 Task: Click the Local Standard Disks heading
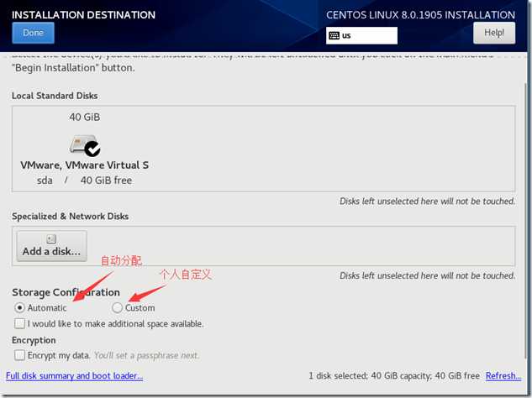[x=55, y=96]
